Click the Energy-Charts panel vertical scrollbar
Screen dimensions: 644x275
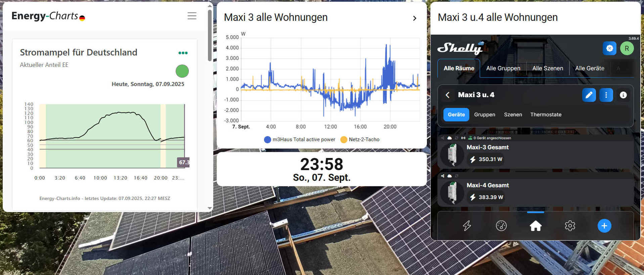210,35
